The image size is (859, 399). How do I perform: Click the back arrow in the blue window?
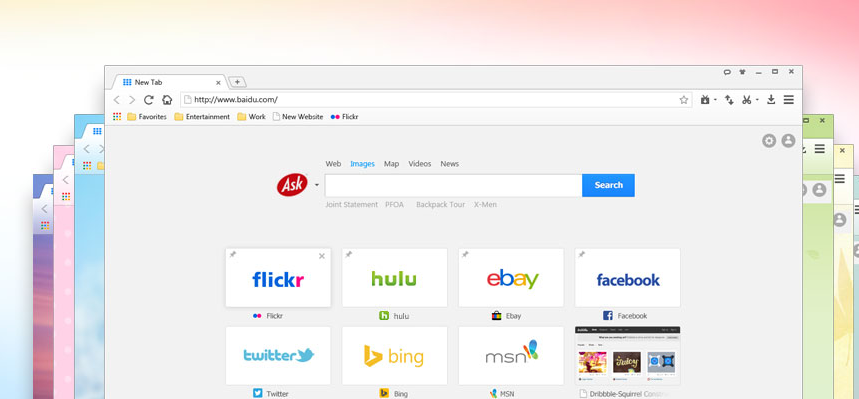(86, 149)
